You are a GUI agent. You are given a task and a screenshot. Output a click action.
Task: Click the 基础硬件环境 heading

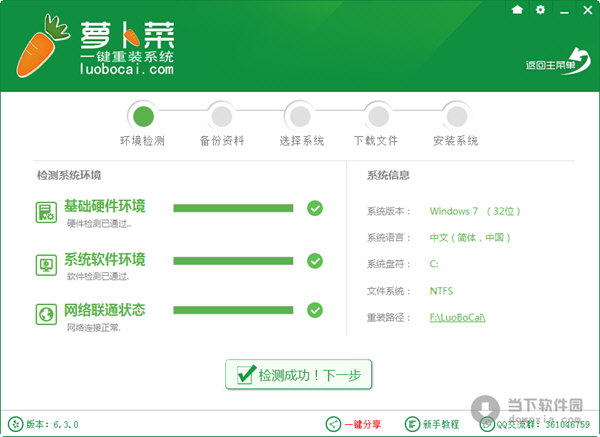[x=104, y=206]
